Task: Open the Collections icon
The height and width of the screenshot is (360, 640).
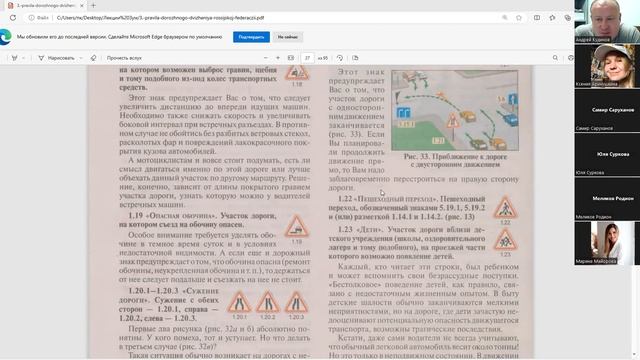Action: tap(567, 18)
